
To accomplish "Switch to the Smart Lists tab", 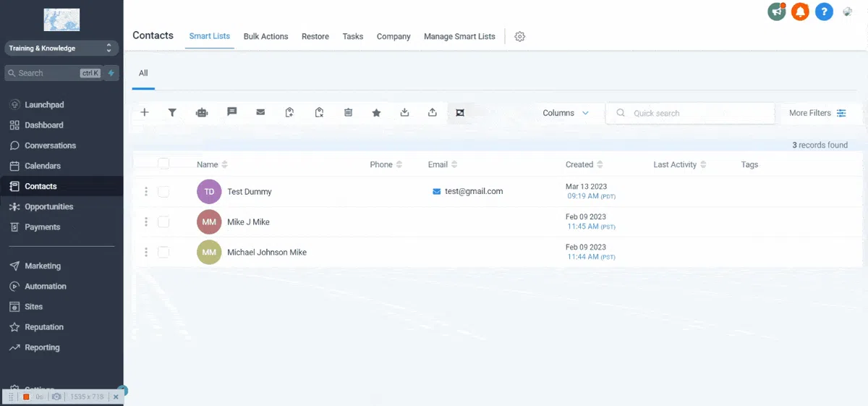I will point(210,36).
